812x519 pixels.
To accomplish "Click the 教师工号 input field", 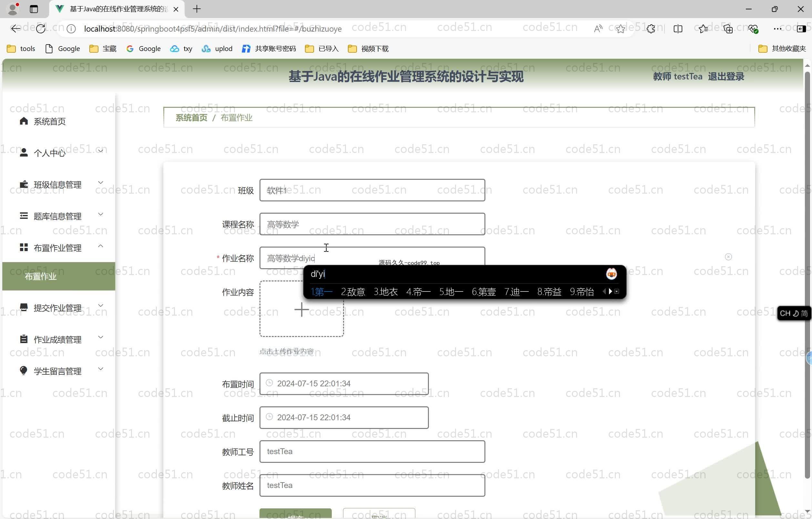I will pos(372,452).
